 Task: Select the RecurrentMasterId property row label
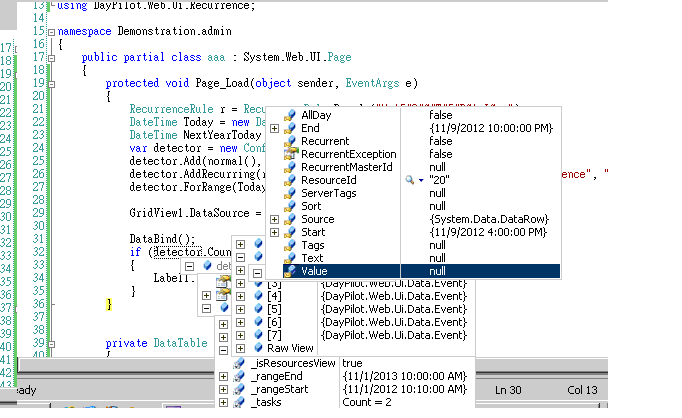click(x=347, y=167)
